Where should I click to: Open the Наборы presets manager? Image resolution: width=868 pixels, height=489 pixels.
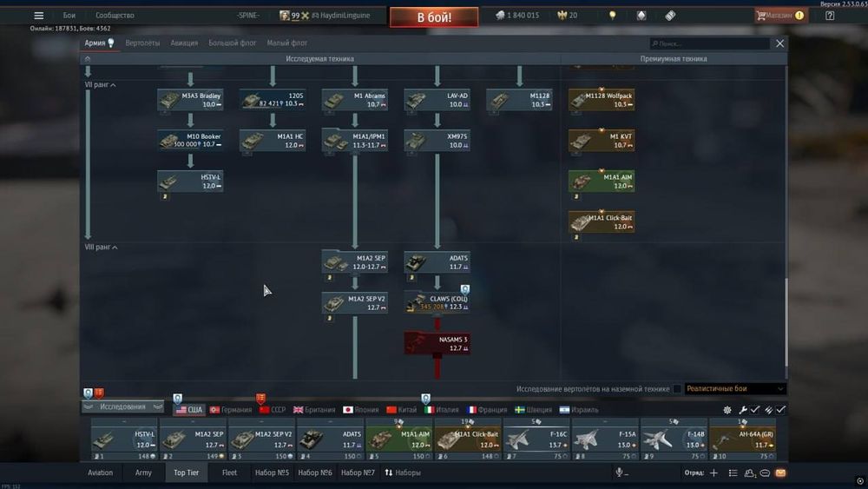coord(403,473)
